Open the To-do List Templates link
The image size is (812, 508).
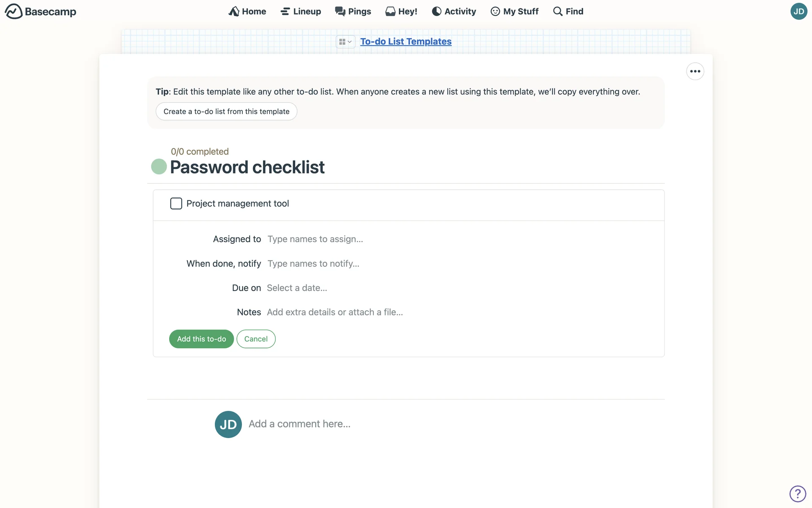point(406,41)
